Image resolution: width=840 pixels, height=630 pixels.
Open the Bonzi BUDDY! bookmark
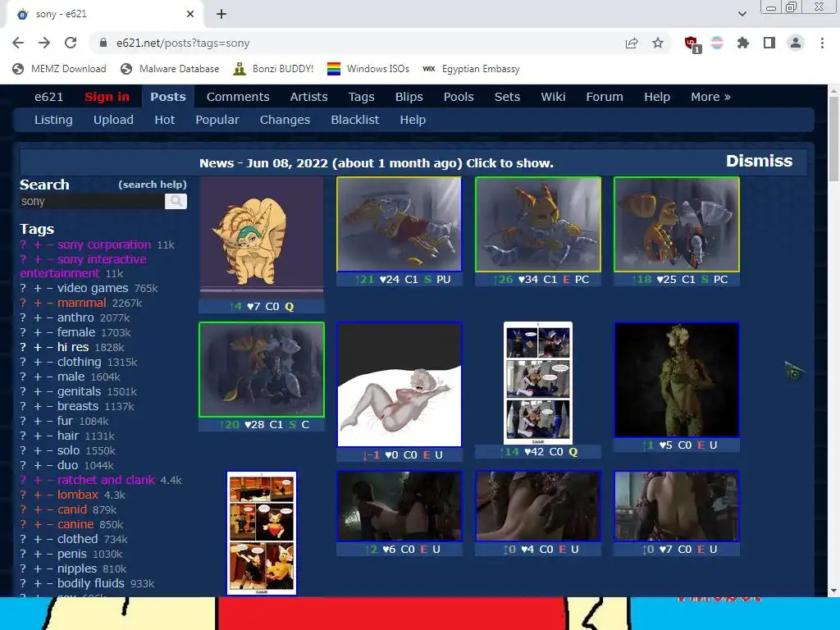click(274, 69)
